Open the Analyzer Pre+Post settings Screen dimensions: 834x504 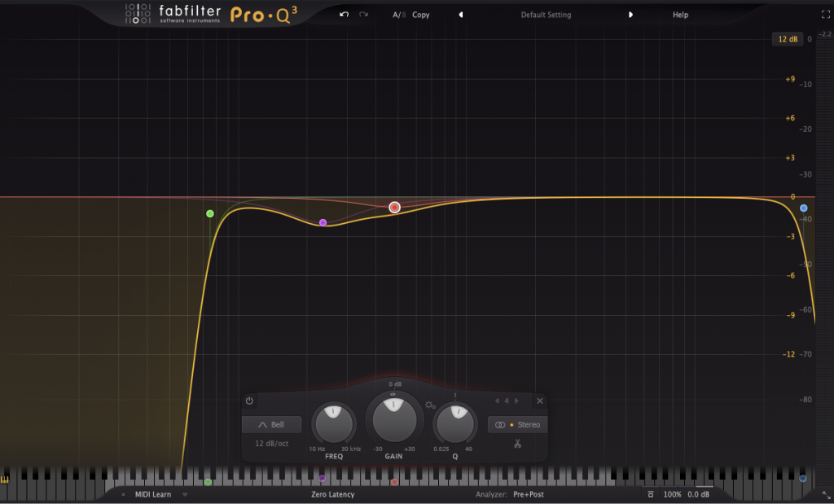click(528, 494)
